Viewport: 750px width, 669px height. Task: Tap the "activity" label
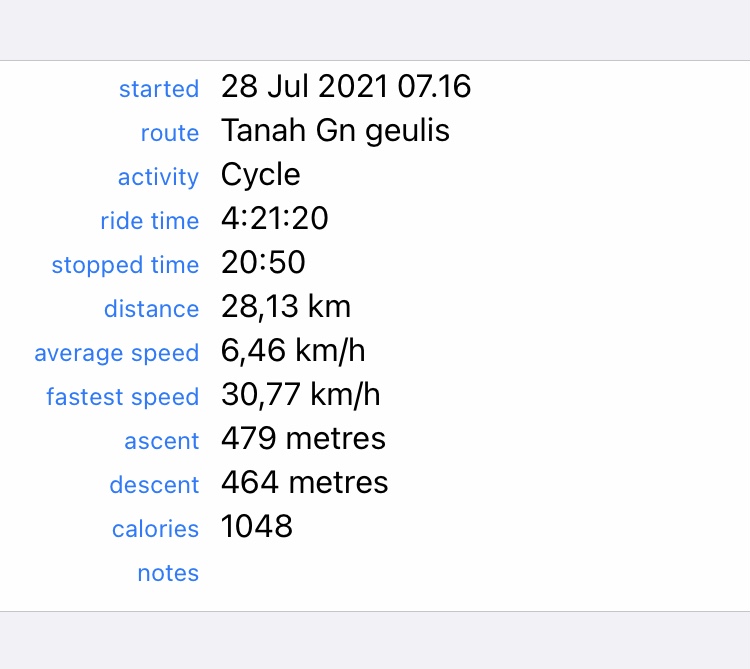tap(158, 177)
